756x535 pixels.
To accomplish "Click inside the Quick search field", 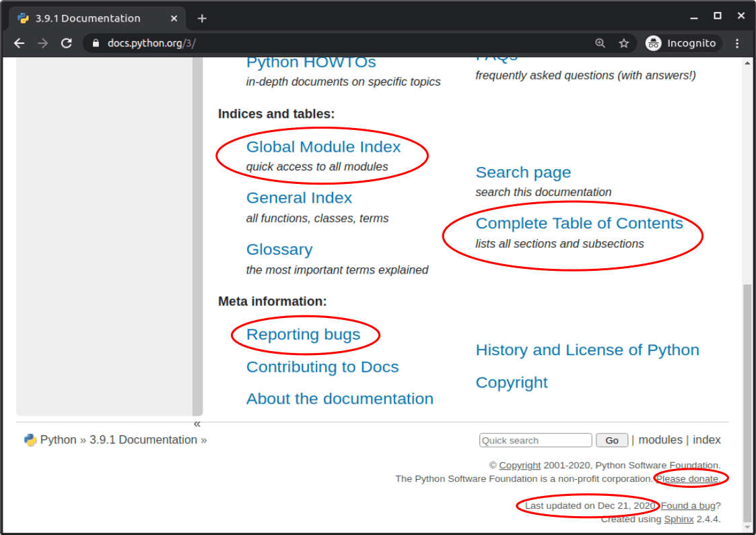I will point(535,440).
